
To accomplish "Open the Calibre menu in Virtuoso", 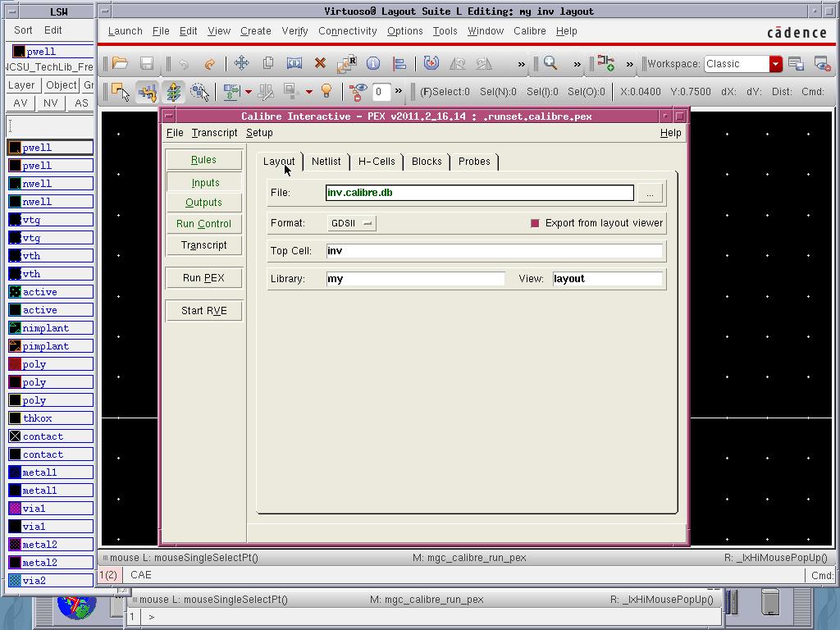I will click(530, 31).
